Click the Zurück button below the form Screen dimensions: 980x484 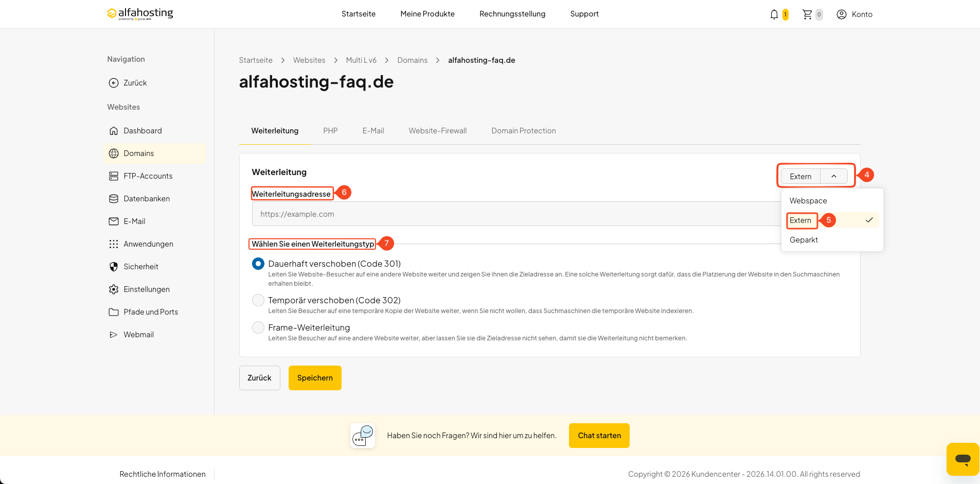(259, 378)
